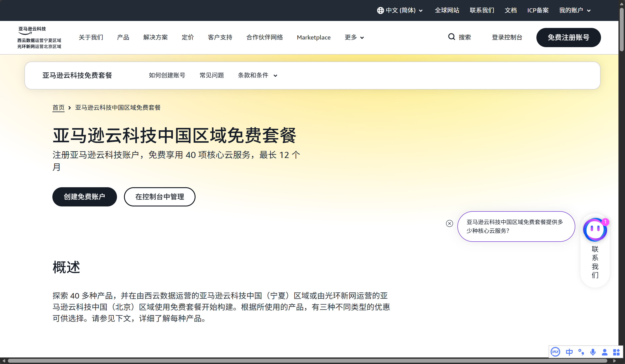Screen dimensions: 625x364
Task: Click 登录控制台 sign-in link
Action: pyautogui.click(x=507, y=38)
